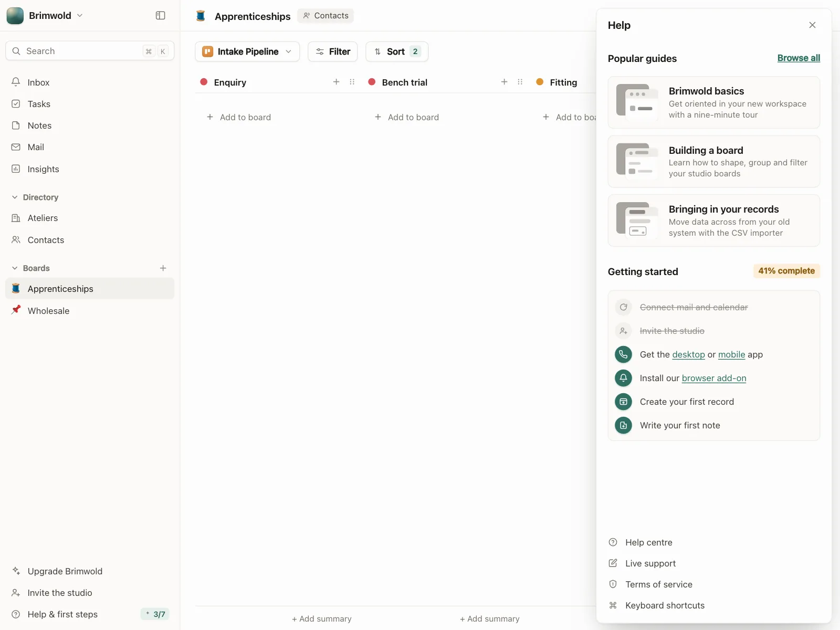Add a record to Enquiry column header
840x630 pixels.
click(337, 82)
